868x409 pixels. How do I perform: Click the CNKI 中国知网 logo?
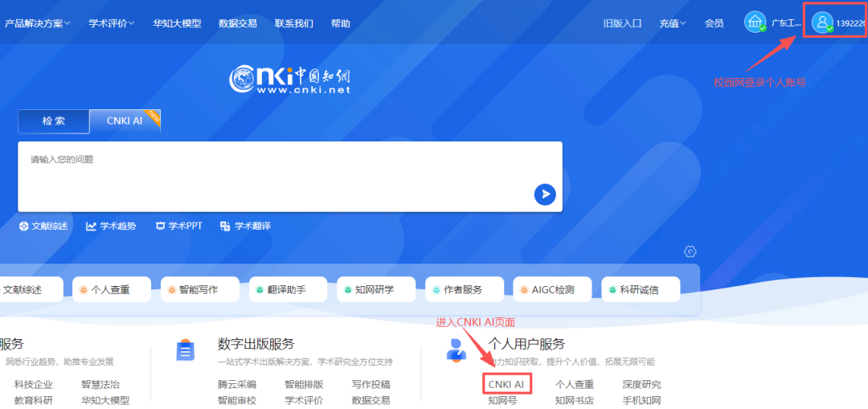(289, 80)
